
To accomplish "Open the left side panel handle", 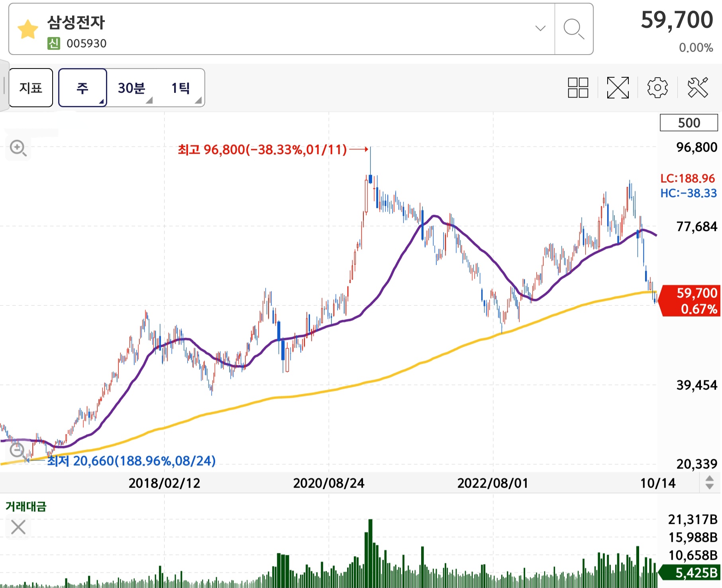I will pyautogui.click(x=4, y=86).
